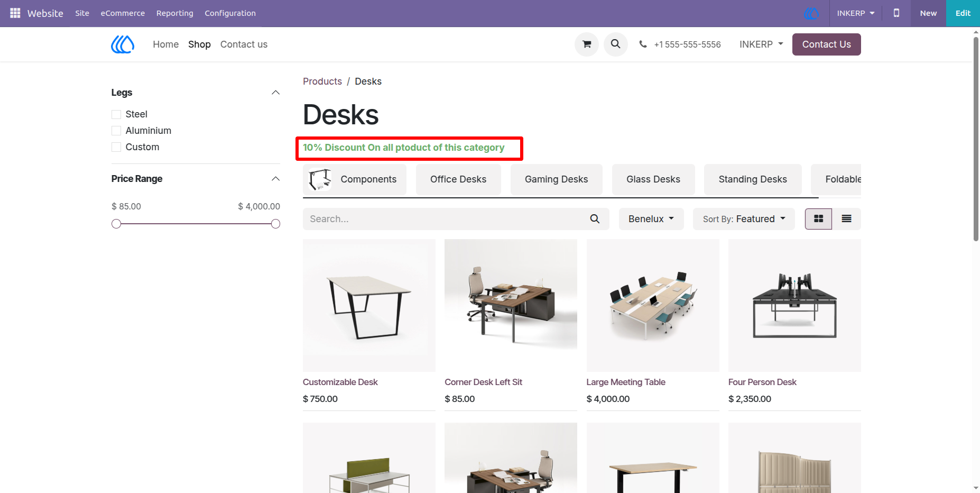
Task: Open the Sort By Featured dropdown
Action: pyautogui.click(x=744, y=219)
